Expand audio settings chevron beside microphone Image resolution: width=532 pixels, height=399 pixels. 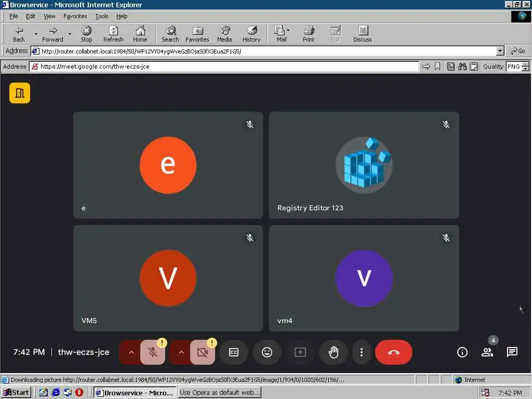(131, 352)
